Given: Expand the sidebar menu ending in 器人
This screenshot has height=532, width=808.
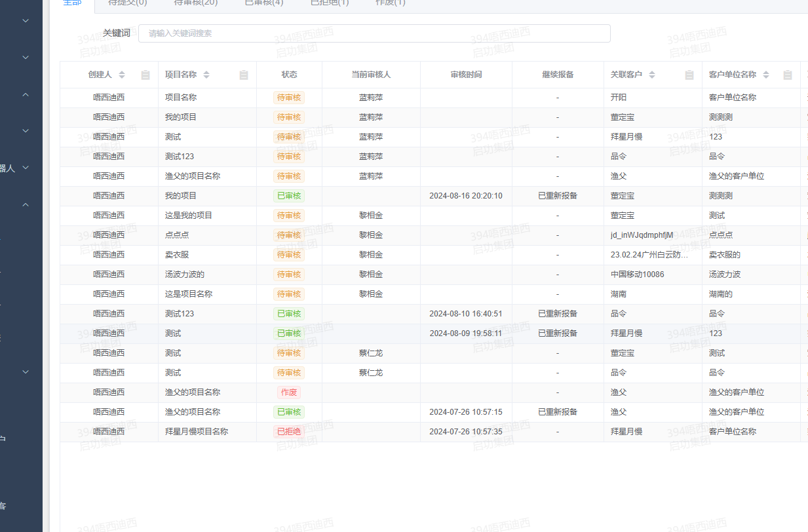Looking at the screenshot, I should coord(26,168).
